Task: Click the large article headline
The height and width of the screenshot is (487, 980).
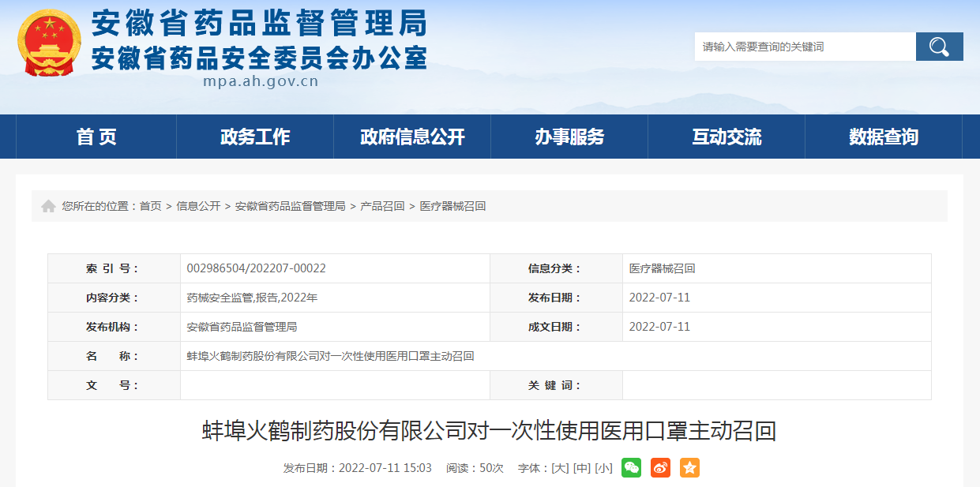Action: (490, 431)
